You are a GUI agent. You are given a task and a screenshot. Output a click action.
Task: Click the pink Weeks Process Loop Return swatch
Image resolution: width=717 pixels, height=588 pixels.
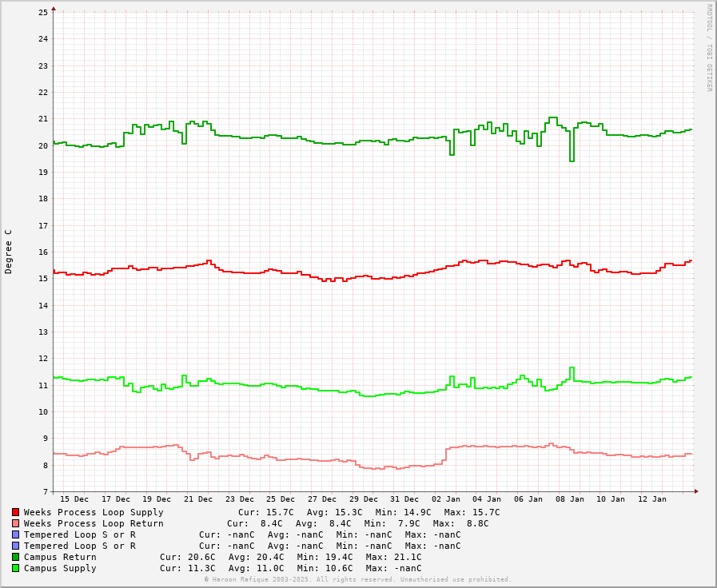pyautogui.click(x=15, y=523)
